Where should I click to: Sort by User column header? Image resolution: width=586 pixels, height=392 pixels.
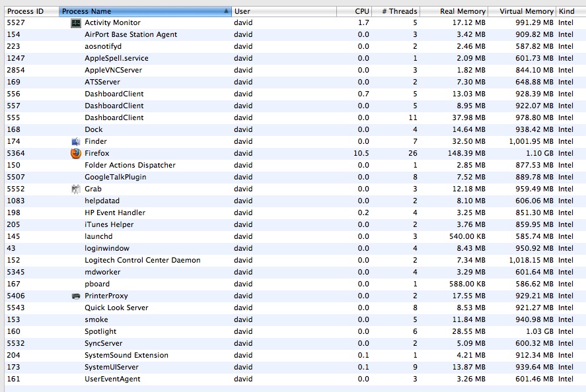tap(283, 11)
